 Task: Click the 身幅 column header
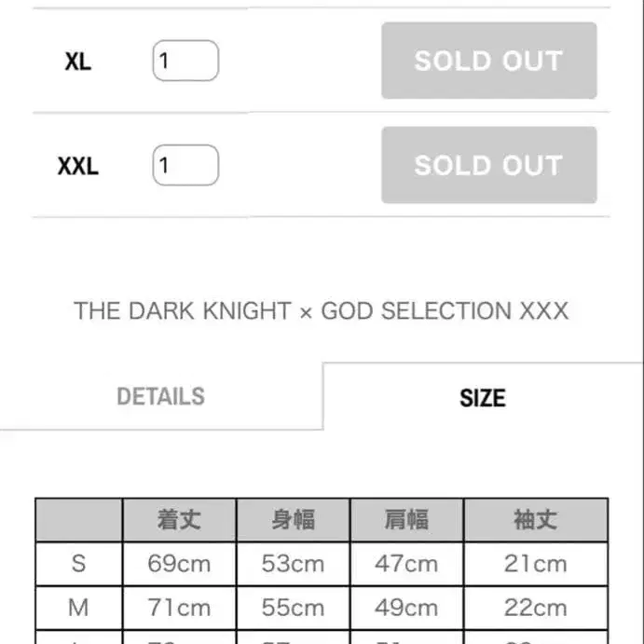(293, 519)
